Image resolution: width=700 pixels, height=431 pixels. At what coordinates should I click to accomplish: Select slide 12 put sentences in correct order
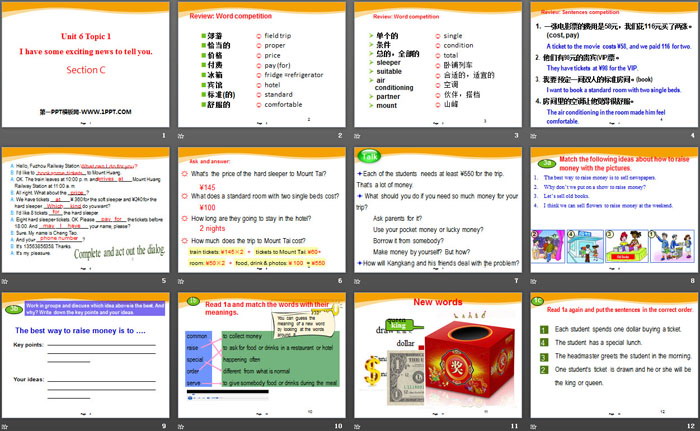click(614, 356)
